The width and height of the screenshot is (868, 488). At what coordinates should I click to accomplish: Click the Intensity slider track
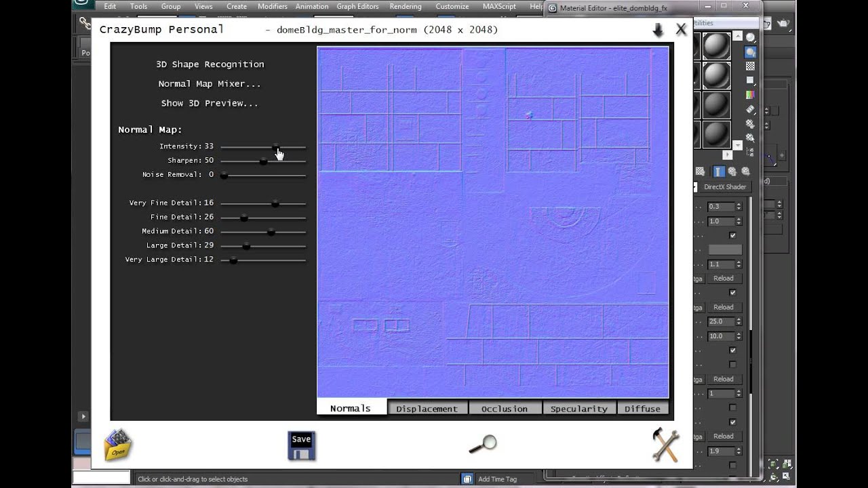click(263, 146)
